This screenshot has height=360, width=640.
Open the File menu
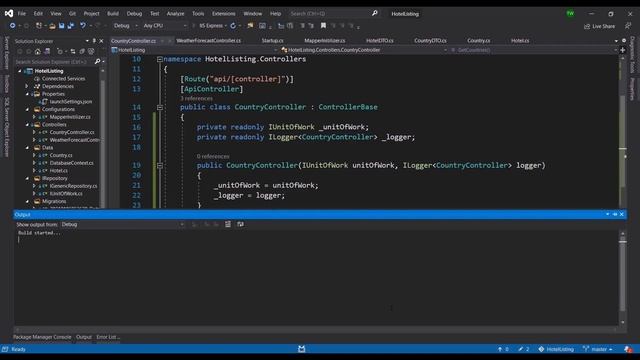tap(22, 13)
